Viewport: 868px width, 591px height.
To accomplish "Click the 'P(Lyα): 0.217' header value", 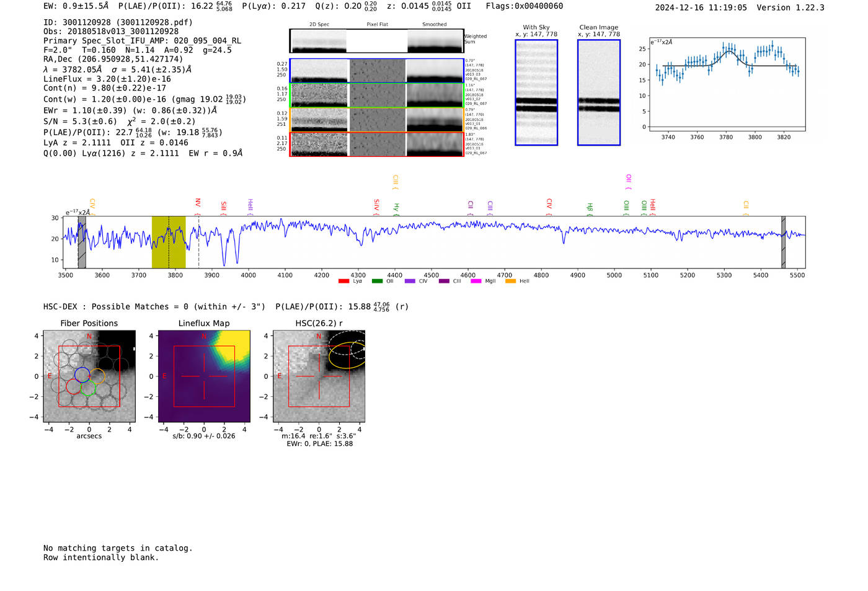I will (x=273, y=6).
